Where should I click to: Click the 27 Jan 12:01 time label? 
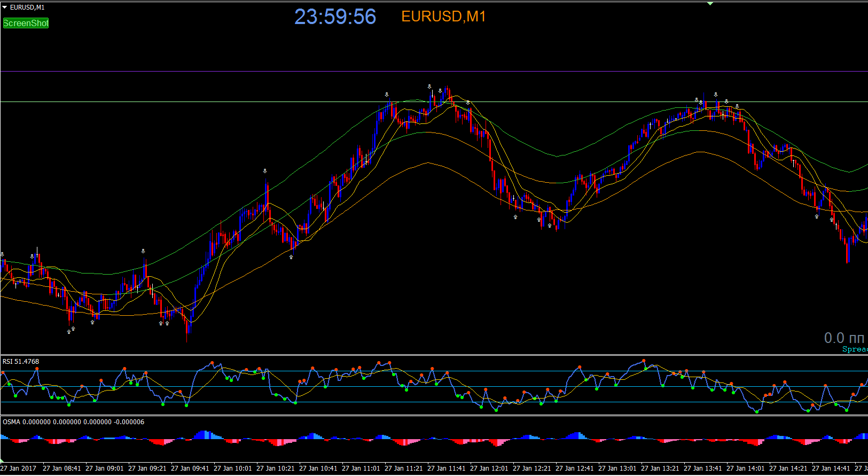pos(489,469)
